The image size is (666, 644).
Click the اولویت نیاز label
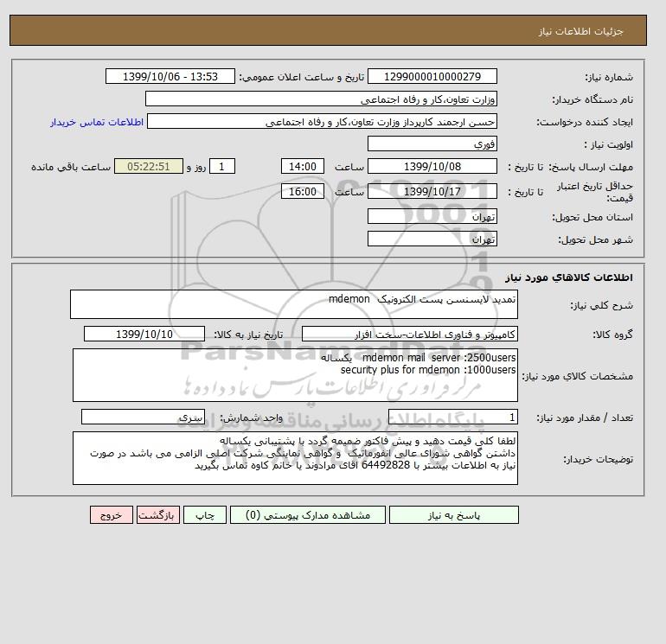tap(609, 144)
